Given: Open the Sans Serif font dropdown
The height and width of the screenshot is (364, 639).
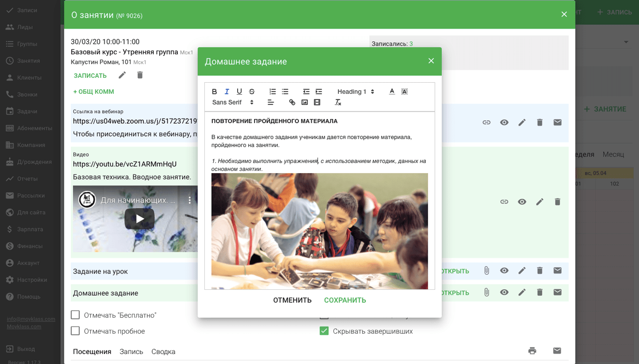Looking at the screenshot, I should (x=233, y=103).
